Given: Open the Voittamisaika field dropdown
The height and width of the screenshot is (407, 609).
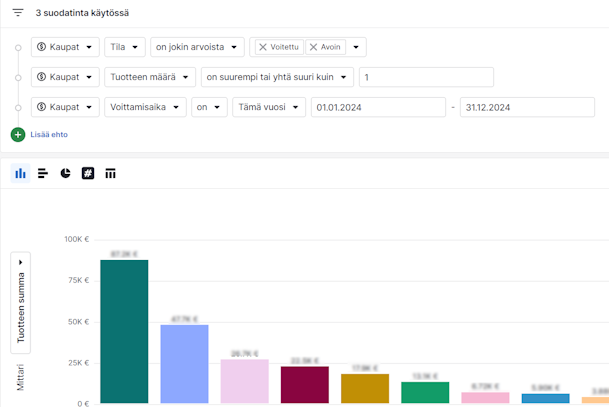Looking at the screenshot, I should click(x=145, y=107).
